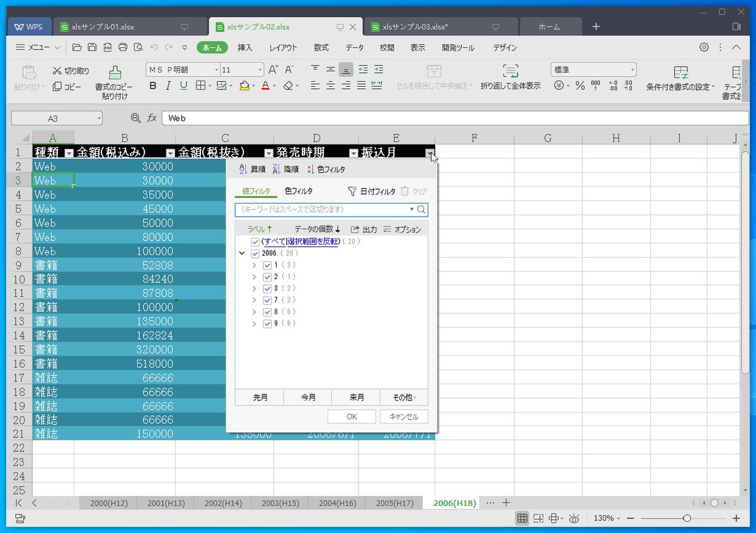Viewport: 756px width, 533px height.
Task: Open Print Preview icon
Action: pyautogui.click(x=138, y=47)
